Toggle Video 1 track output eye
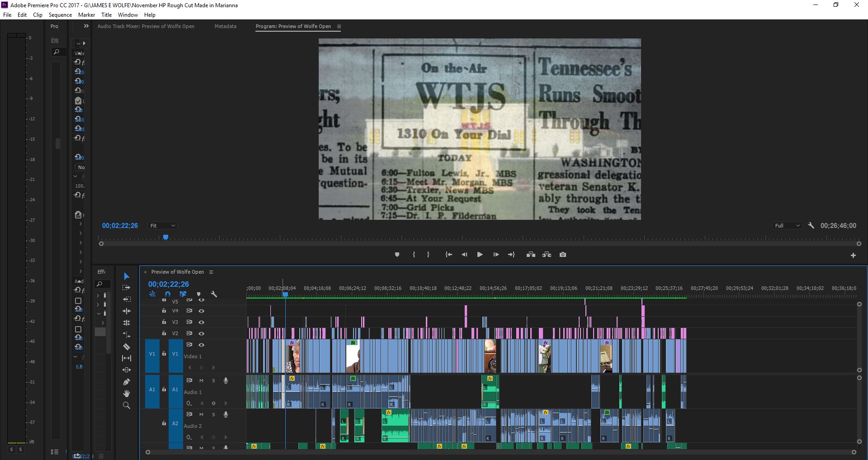The width and height of the screenshot is (868, 460). pos(202,345)
